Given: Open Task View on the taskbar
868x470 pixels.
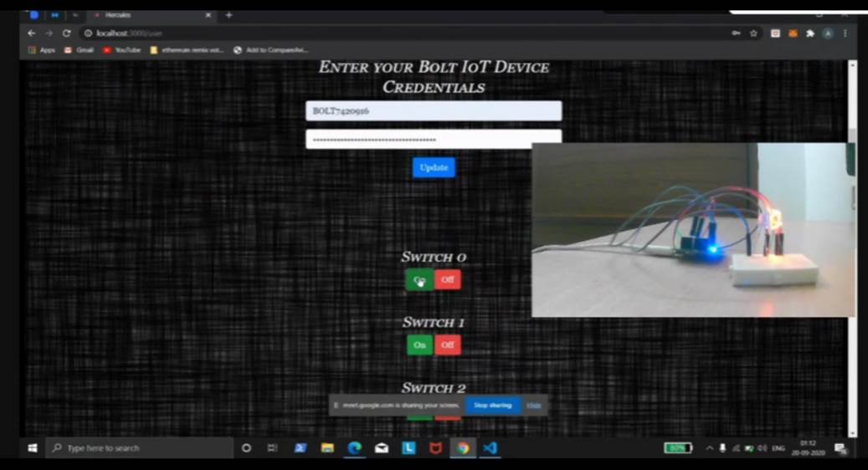Looking at the screenshot, I should [272, 448].
